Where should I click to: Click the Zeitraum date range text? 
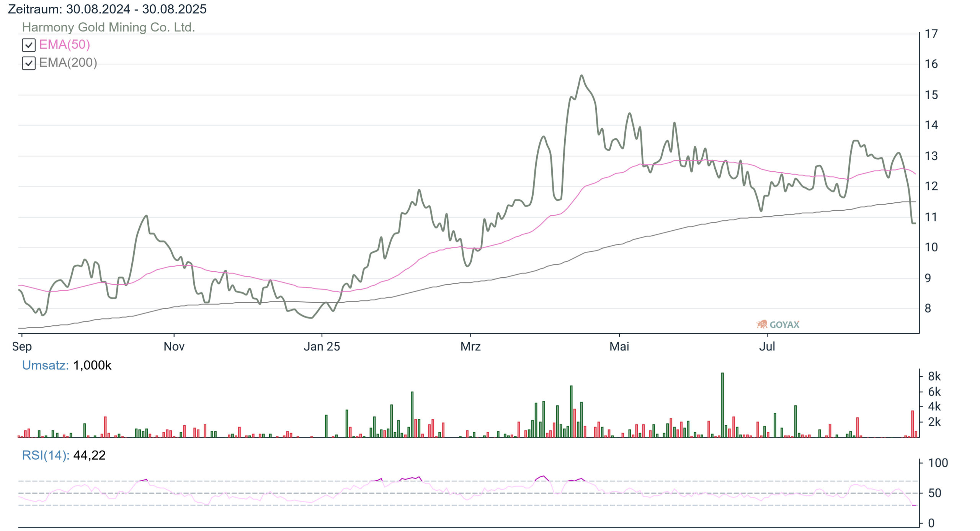coord(107,9)
